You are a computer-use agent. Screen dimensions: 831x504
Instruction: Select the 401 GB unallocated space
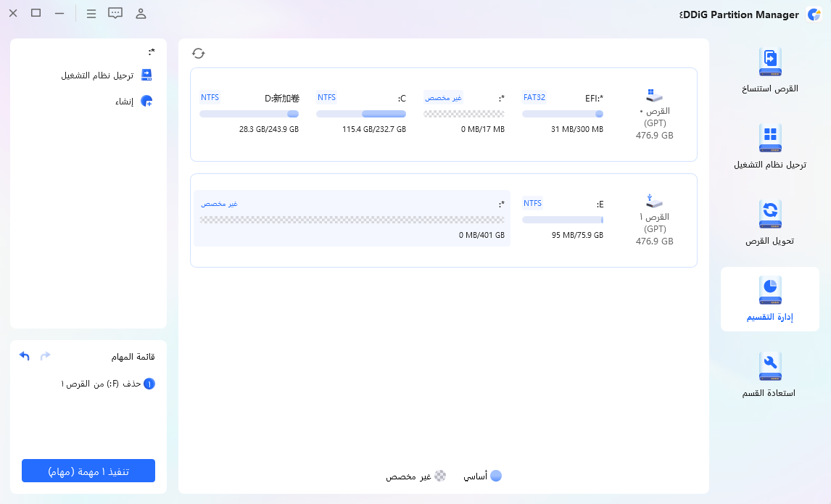[x=352, y=219]
